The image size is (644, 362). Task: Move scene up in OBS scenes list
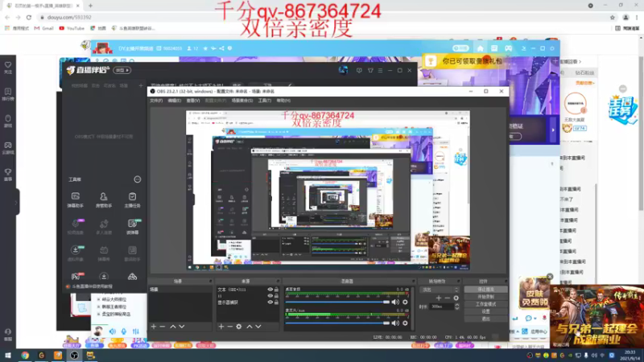tap(173, 327)
